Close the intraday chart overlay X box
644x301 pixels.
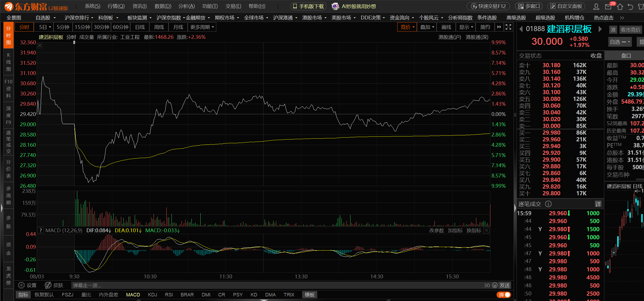pyautogui.click(x=40, y=46)
